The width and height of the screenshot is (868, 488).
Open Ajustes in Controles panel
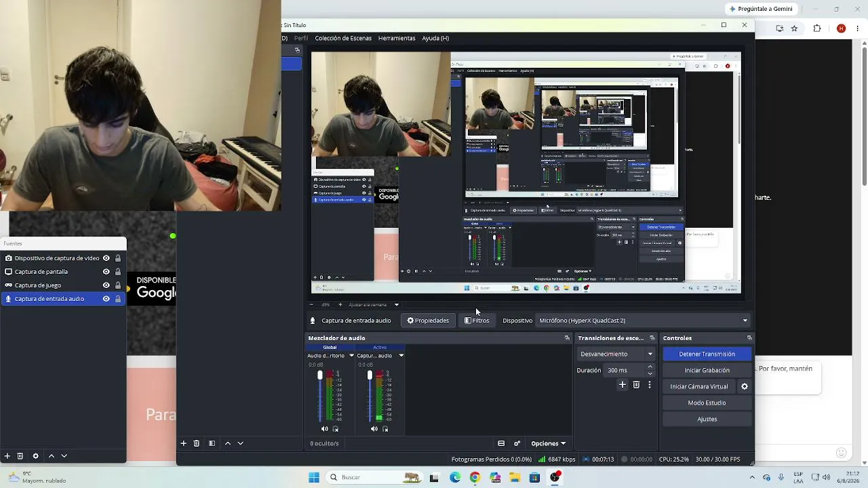[707, 419]
